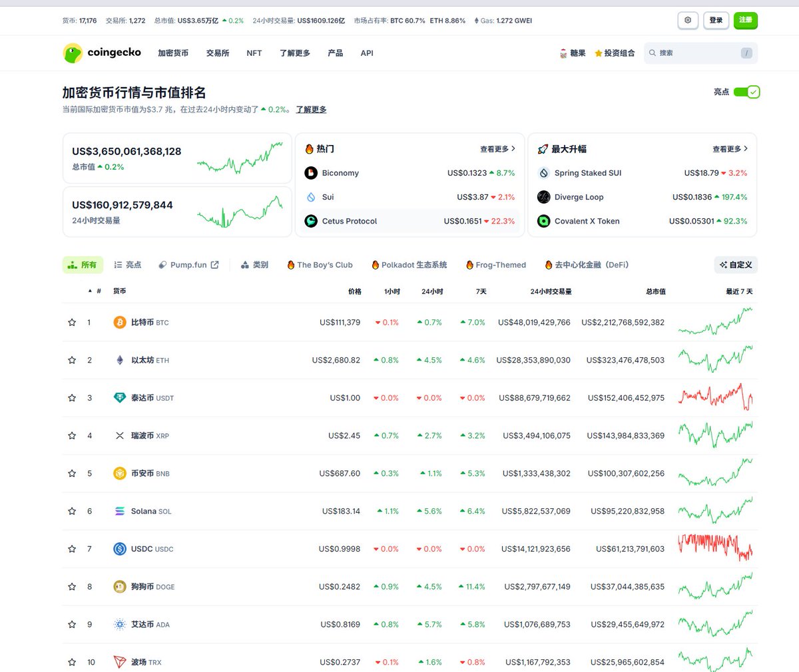
Task: Click the Biconomy trending coin icon
Action: pos(311,173)
